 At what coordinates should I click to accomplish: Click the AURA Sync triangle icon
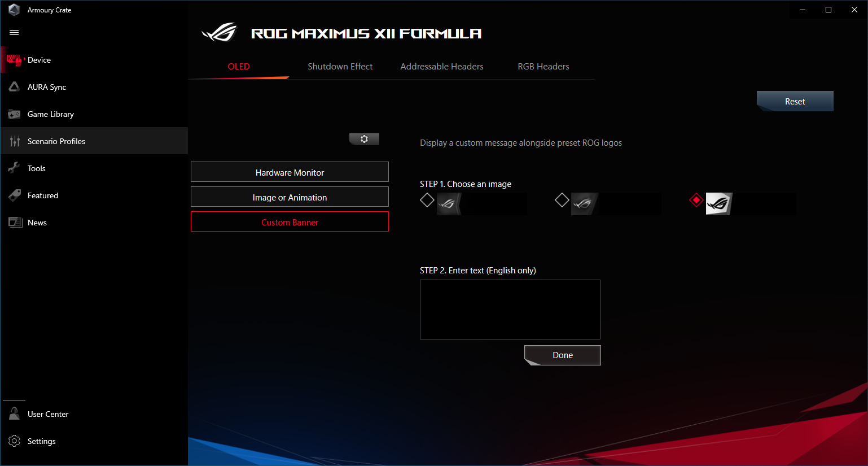pos(14,87)
